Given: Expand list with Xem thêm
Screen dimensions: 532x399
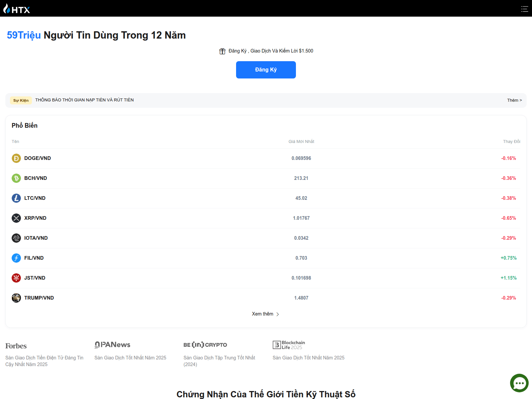Looking at the screenshot, I should 266,314.
